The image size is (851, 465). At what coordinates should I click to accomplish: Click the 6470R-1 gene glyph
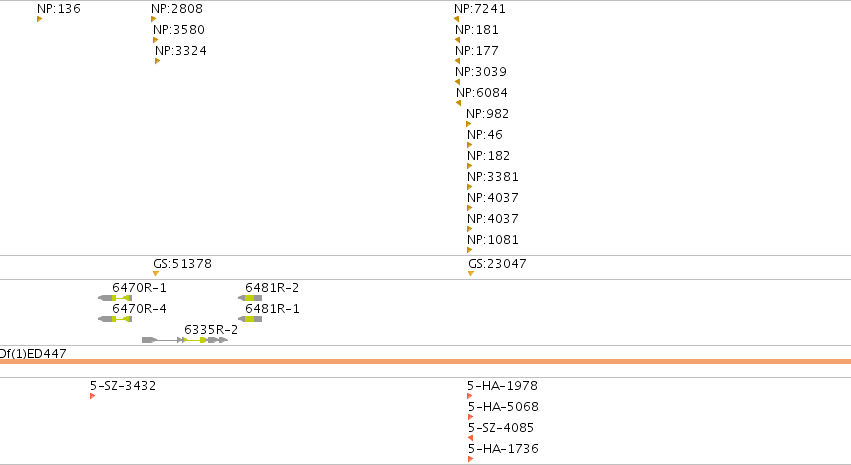click(115, 298)
